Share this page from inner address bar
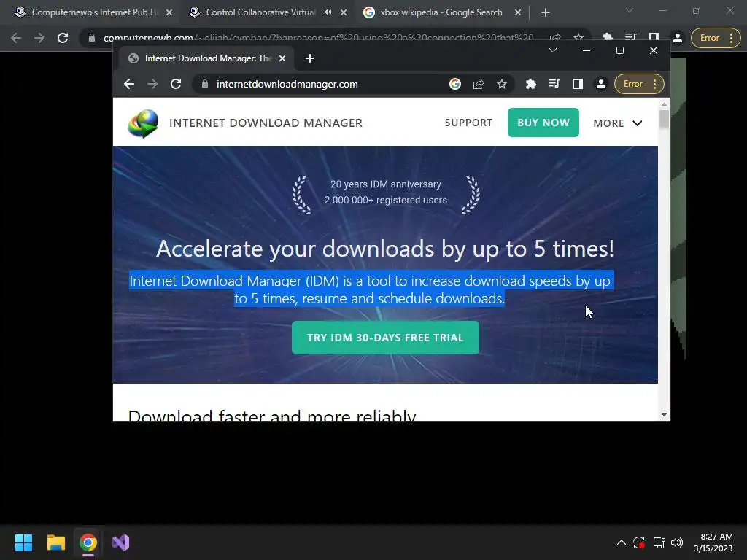This screenshot has width=747, height=560. (x=479, y=85)
